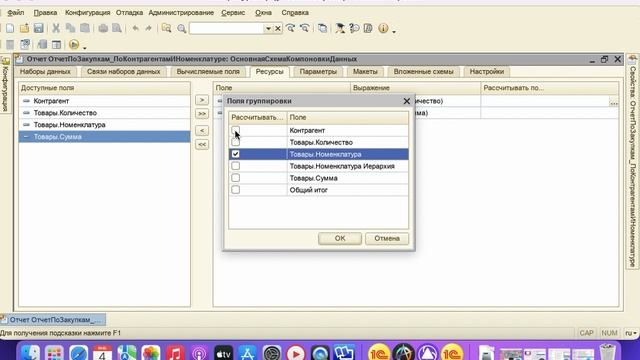Open Finder from the Dock
The height and width of the screenshot is (360, 640).
[x=31, y=352]
